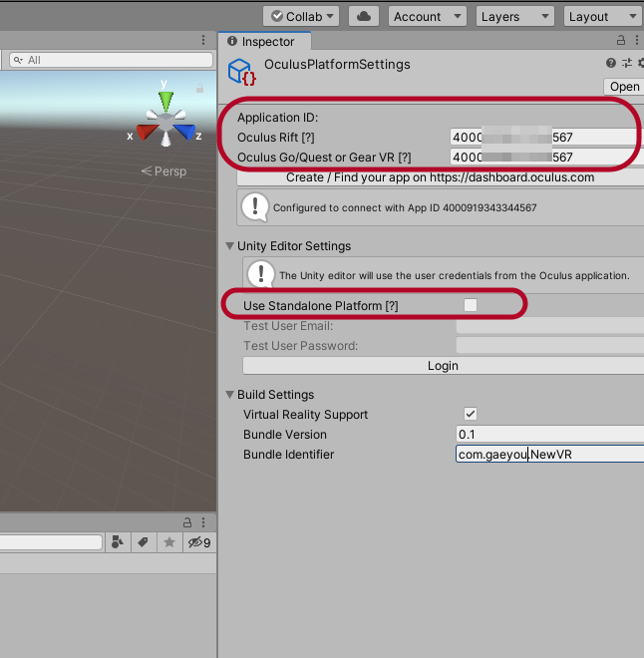Open the Layers dropdown

tap(514, 16)
